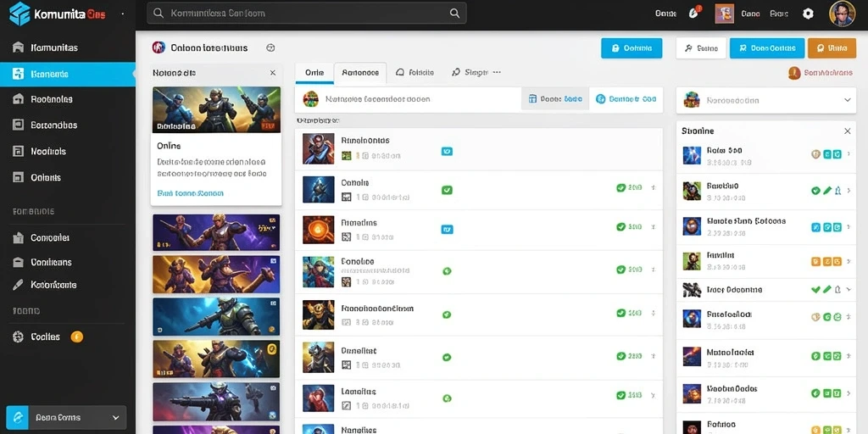This screenshot has height=434, width=868.
Task: Toggle the green count check in Eonoiioe row
Action: [x=621, y=270]
